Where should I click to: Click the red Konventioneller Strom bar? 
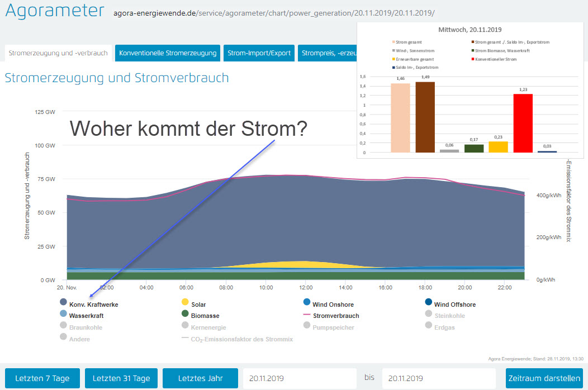(x=523, y=123)
